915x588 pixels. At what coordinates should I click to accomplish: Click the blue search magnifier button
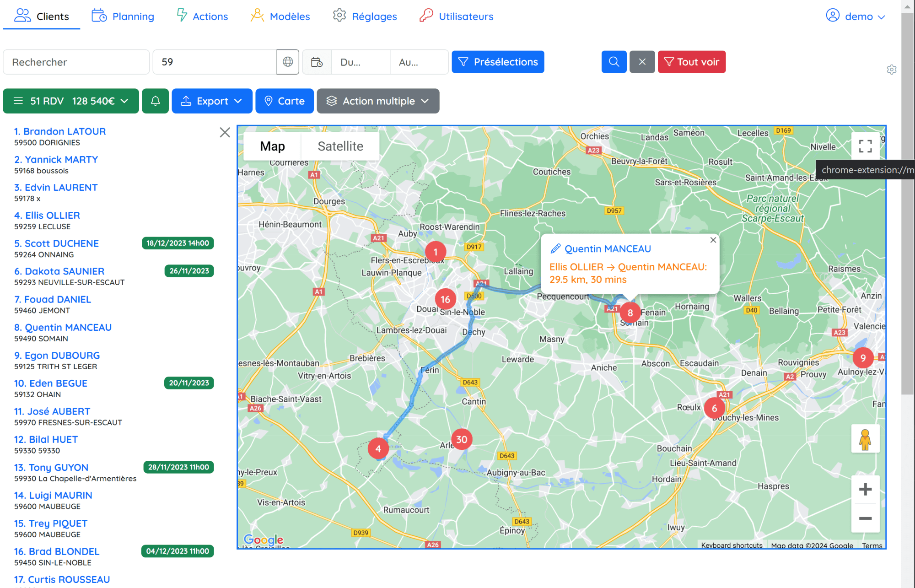[614, 62]
